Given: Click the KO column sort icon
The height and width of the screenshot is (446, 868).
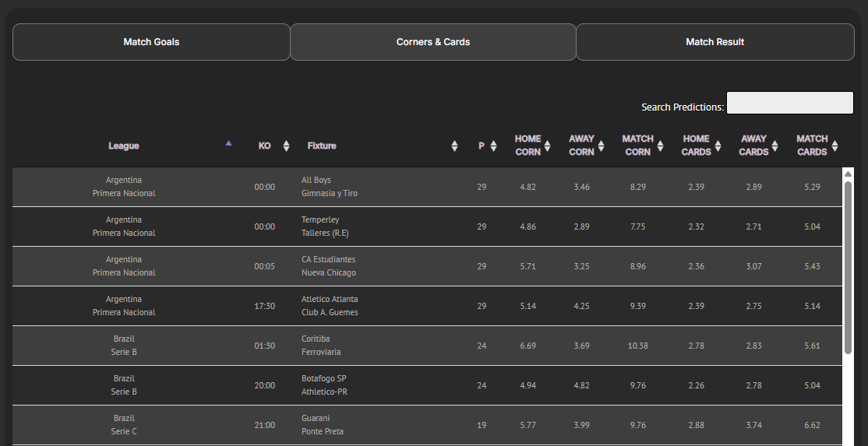Looking at the screenshot, I should (x=286, y=146).
